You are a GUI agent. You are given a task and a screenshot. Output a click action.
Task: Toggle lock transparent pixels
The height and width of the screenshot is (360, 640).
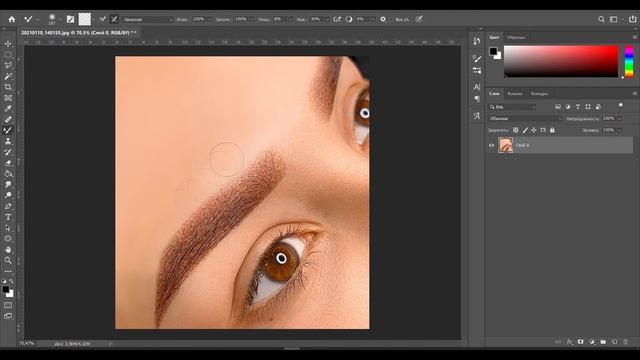pyautogui.click(x=516, y=130)
